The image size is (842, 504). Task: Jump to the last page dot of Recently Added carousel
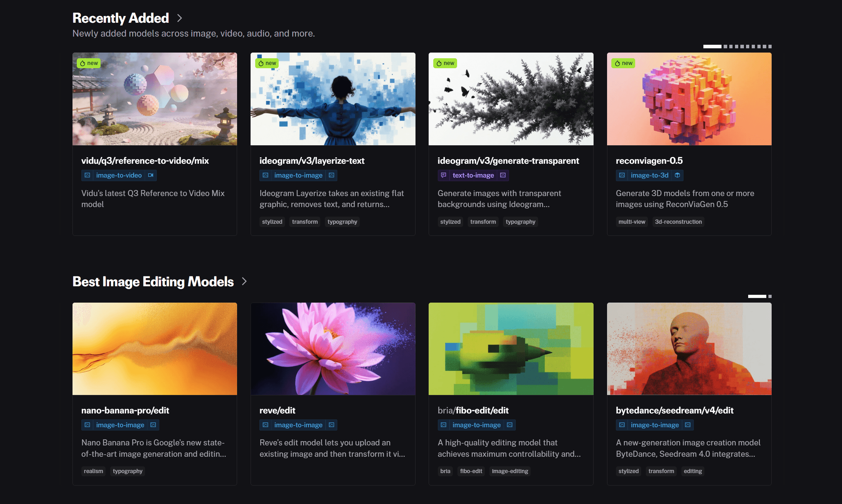point(770,47)
